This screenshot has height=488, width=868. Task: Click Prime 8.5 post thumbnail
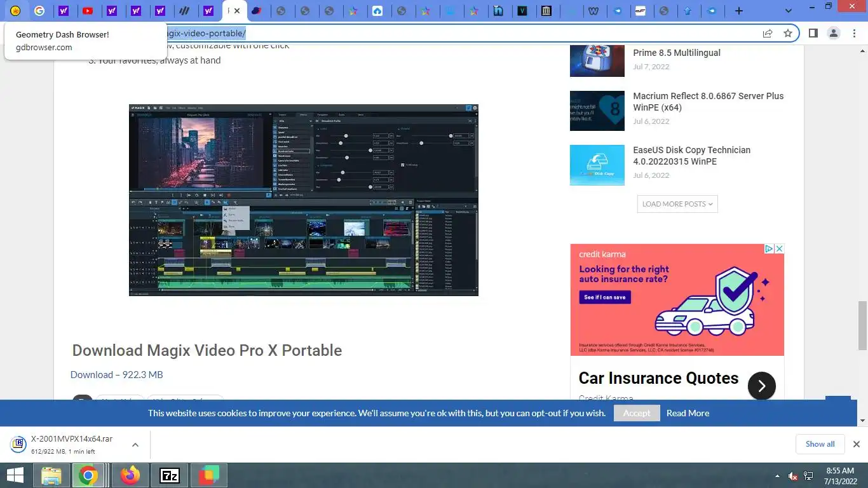(597, 61)
